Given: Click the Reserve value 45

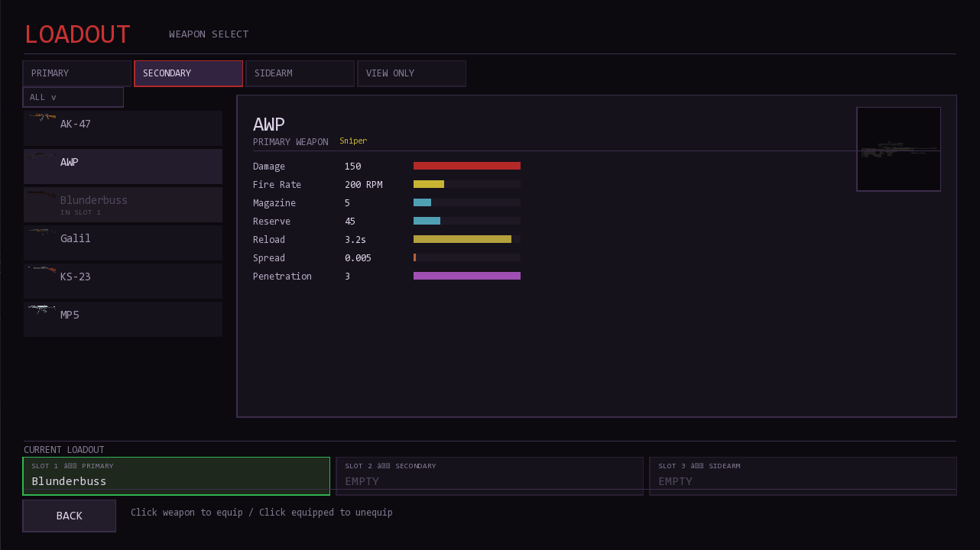Looking at the screenshot, I should [350, 222].
